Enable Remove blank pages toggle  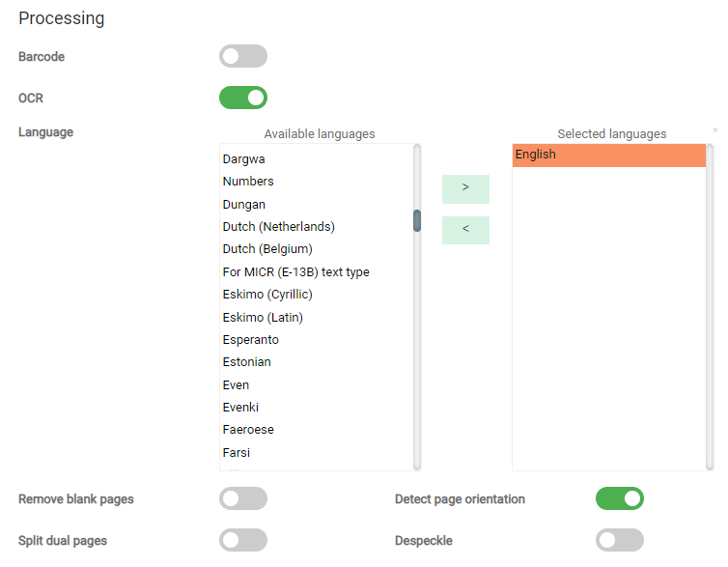tap(242, 498)
